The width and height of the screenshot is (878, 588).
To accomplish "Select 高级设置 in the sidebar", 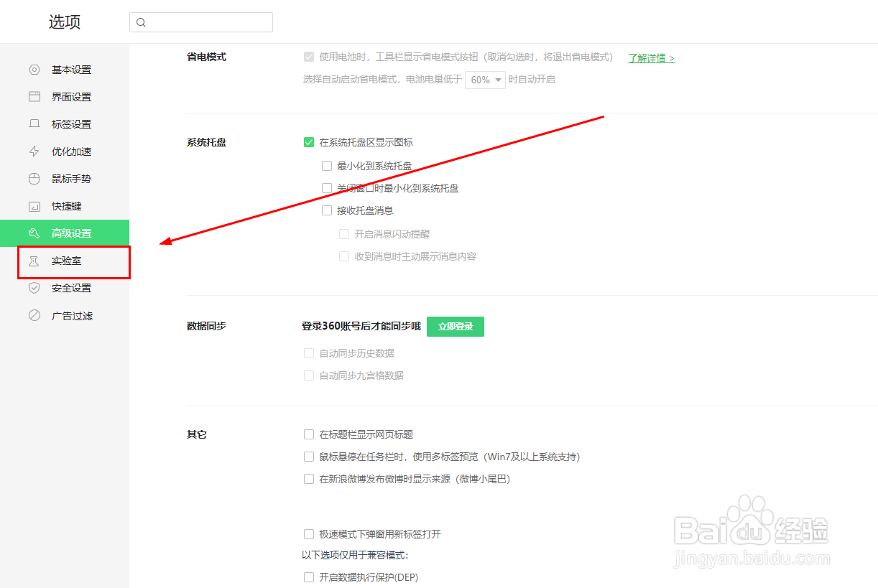I will (65, 233).
